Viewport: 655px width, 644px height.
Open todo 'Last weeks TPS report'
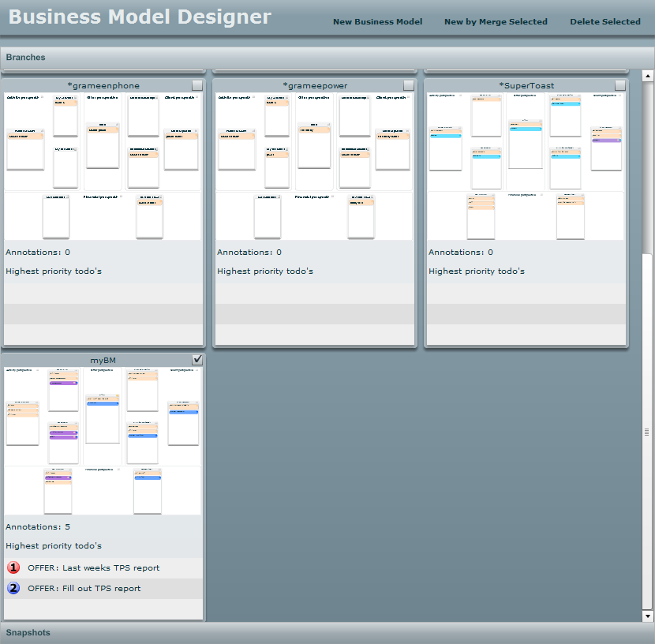coord(93,568)
